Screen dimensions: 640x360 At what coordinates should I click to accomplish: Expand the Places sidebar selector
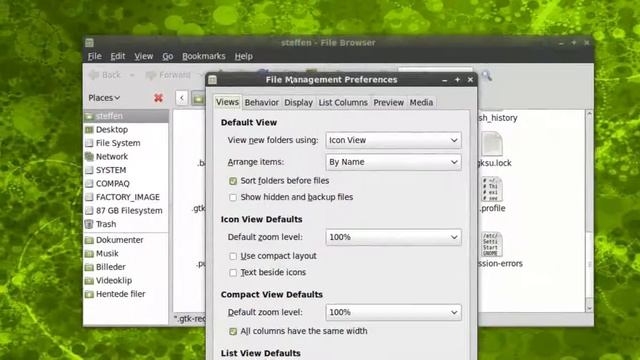[x=104, y=98]
